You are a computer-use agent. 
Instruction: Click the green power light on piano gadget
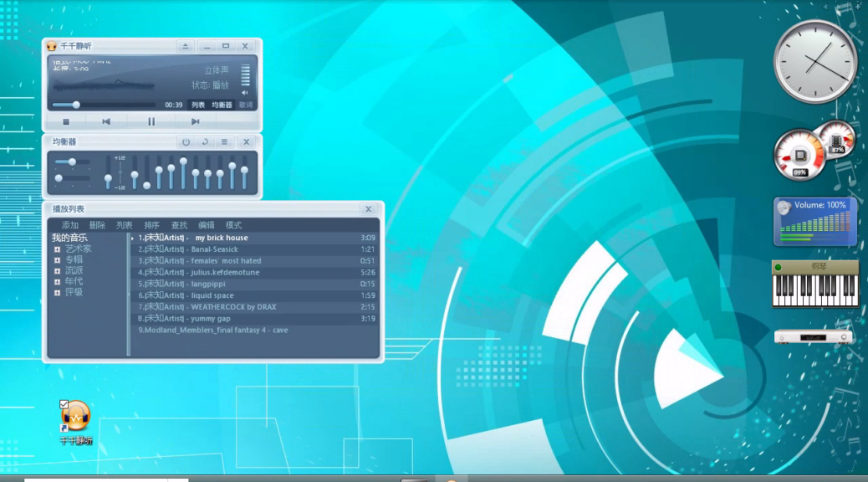pyautogui.click(x=778, y=267)
